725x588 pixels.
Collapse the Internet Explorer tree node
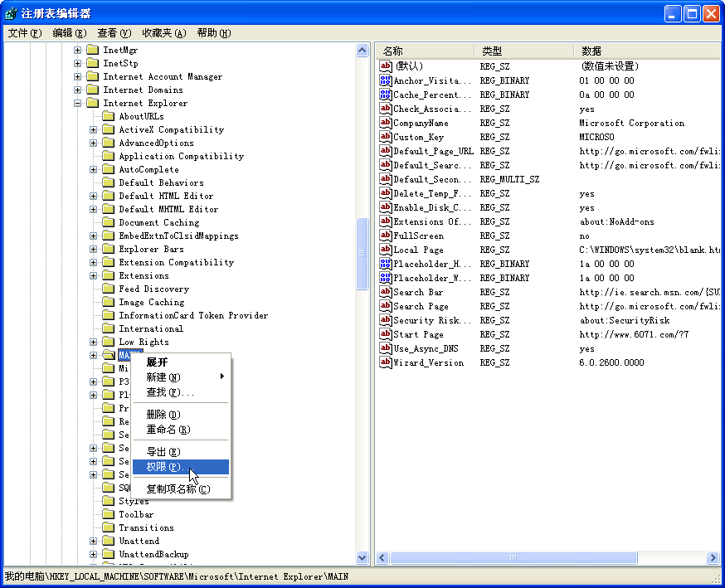pyautogui.click(x=78, y=104)
